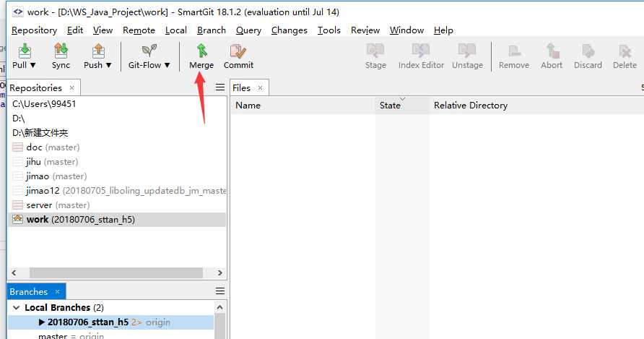Collapse the Local Branches node

tap(17, 308)
